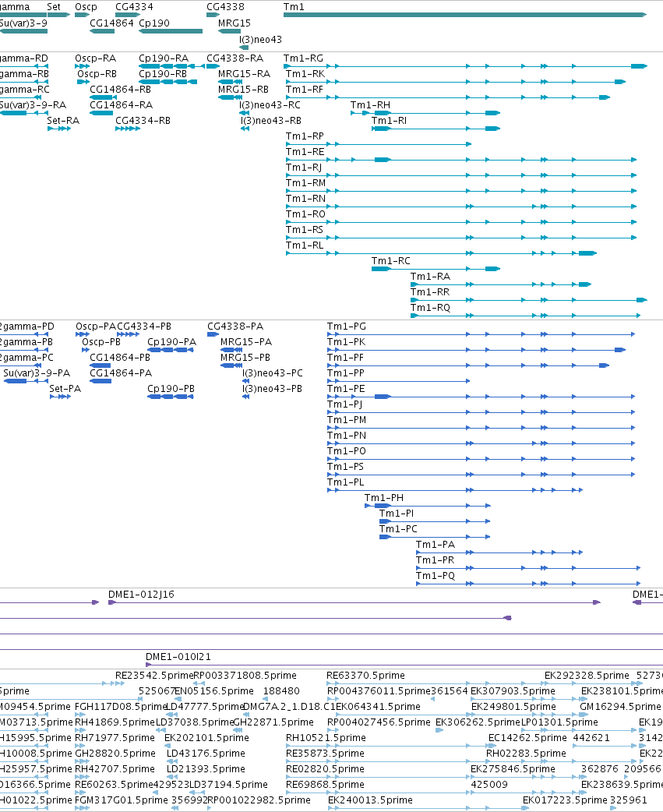Select the Set gene label
The image size is (663, 812).
[53, 7]
